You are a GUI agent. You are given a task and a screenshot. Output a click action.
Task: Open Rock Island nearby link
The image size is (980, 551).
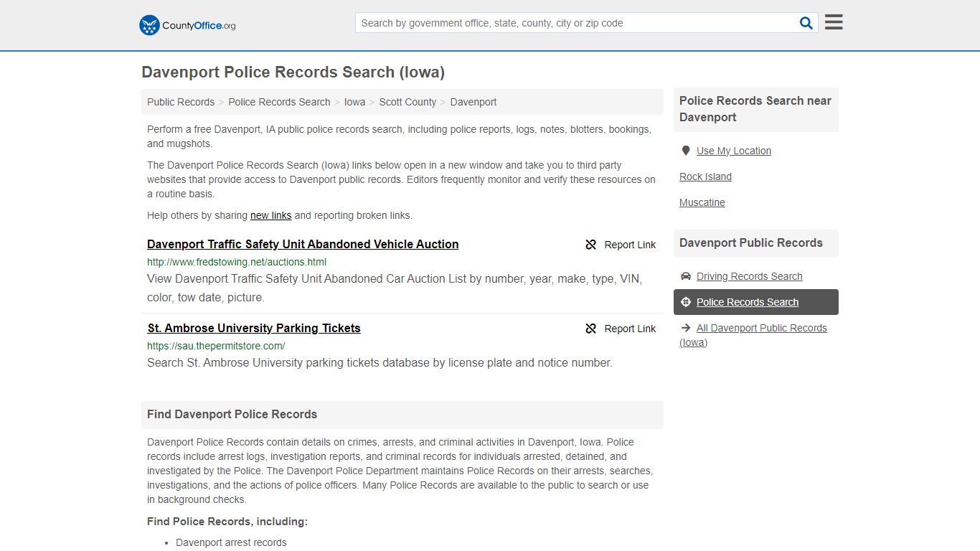705,176
